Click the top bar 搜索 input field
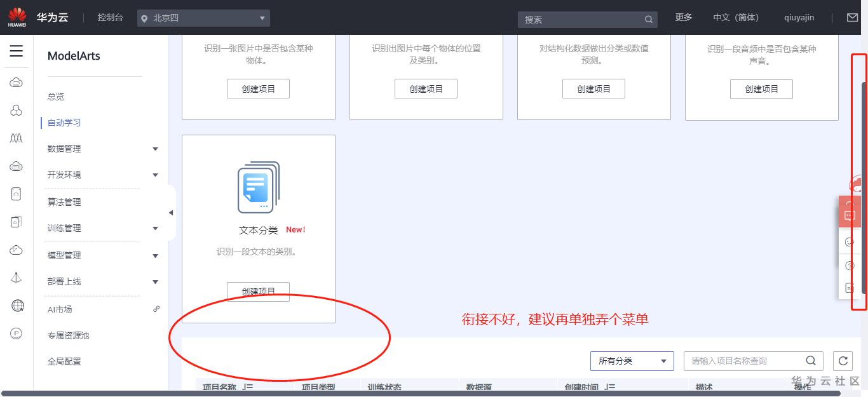The height and width of the screenshot is (397, 868). tap(587, 20)
